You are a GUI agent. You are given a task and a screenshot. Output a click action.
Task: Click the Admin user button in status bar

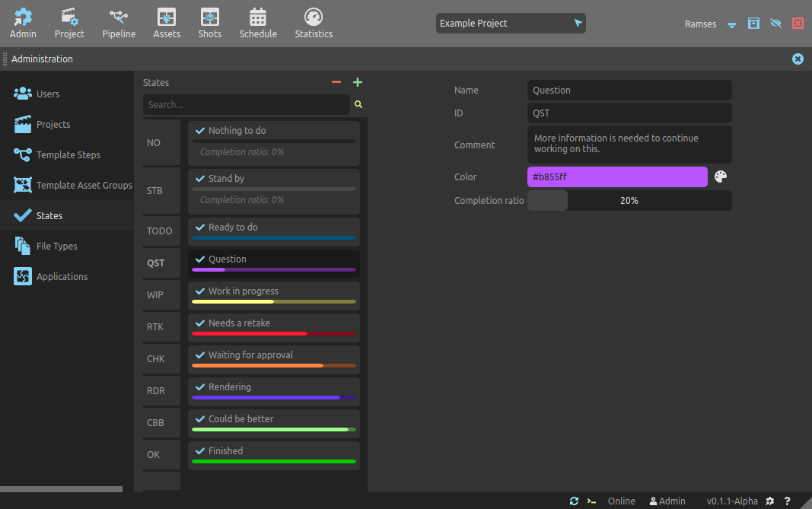667,501
